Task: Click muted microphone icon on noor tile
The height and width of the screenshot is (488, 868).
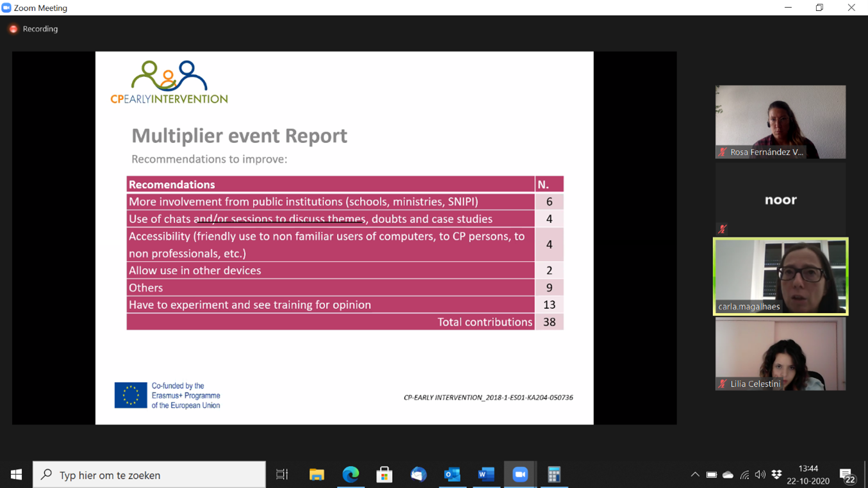Action: (722, 229)
